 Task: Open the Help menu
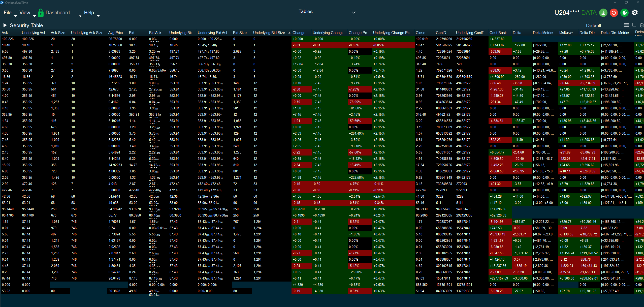(x=89, y=13)
